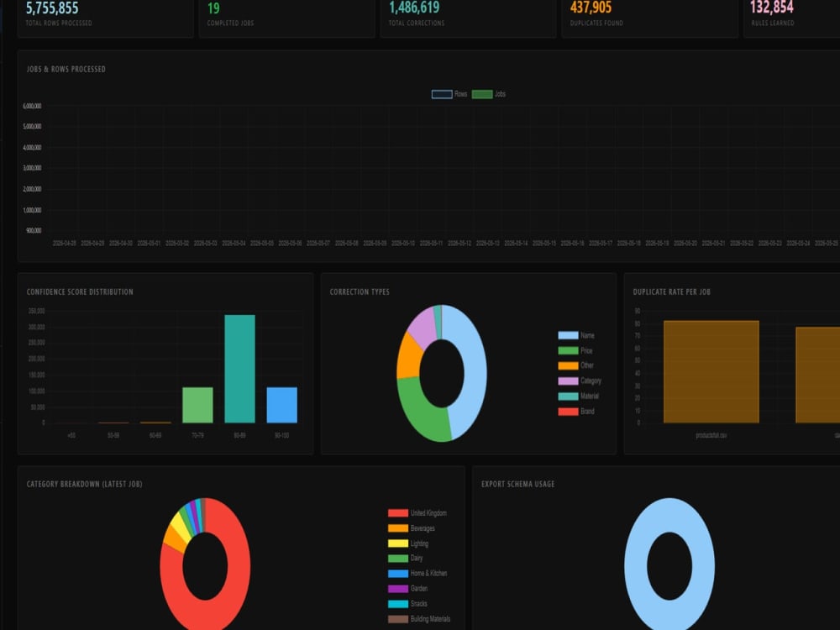840x630 pixels.
Task: Click the Duplicates Found caption
Action: point(596,23)
